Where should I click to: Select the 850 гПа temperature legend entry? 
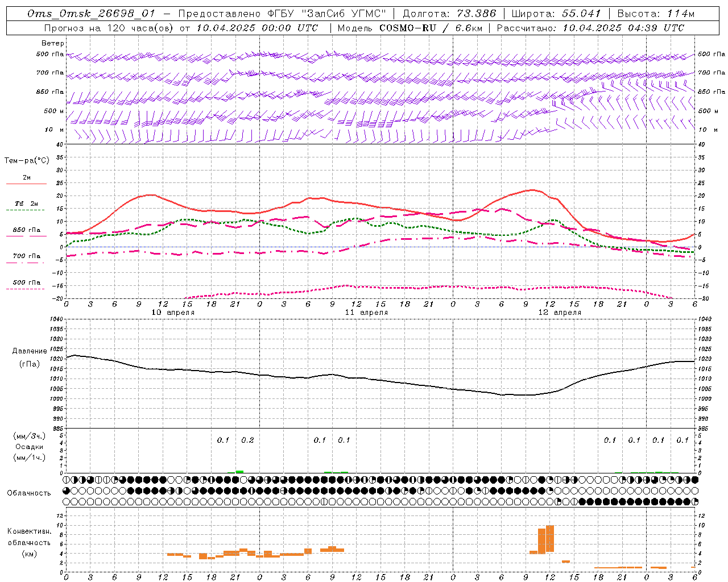[26, 230]
